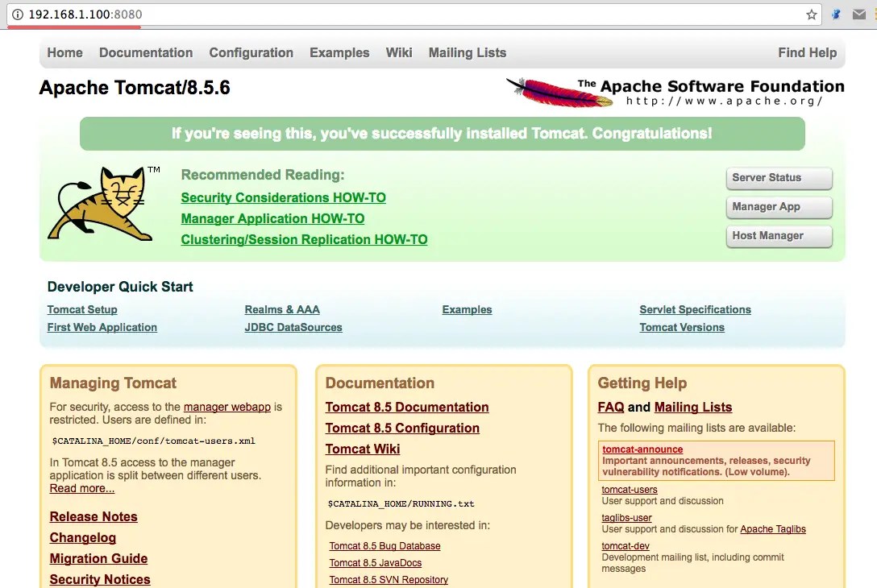This screenshot has width=877, height=588.
Task: Open the Host Manager
Action: tap(778, 236)
